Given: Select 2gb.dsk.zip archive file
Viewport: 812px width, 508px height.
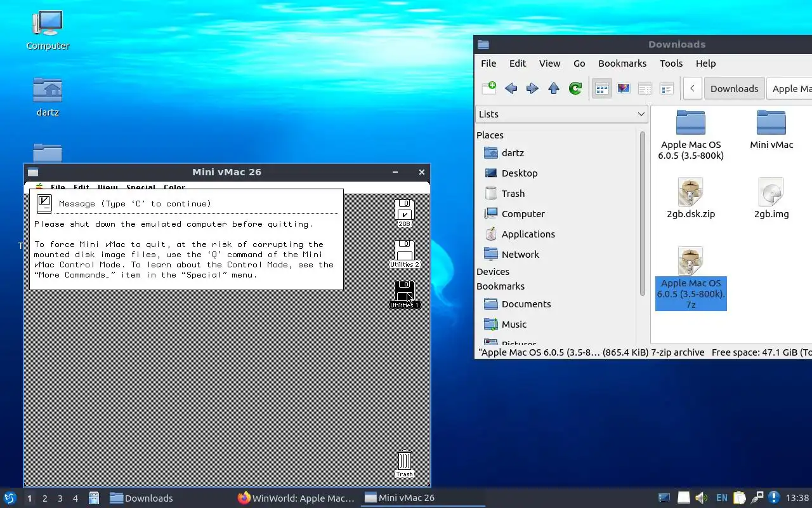Looking at the screenshot, I should click(x=691, y=198).
